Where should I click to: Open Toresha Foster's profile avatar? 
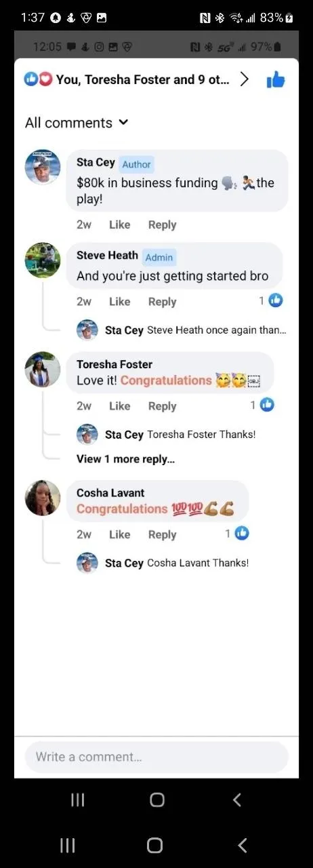tap(43, 370)
